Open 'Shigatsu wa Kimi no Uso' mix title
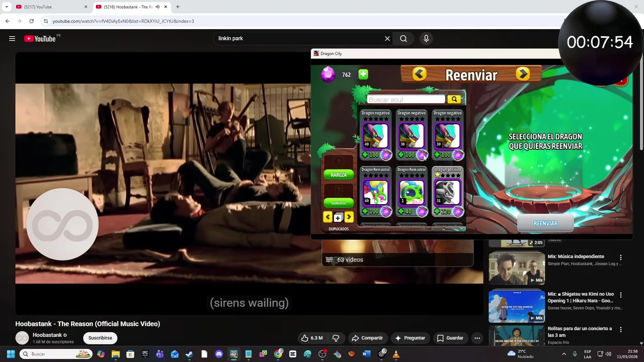The image size is (644, 362). click(581, 297)
